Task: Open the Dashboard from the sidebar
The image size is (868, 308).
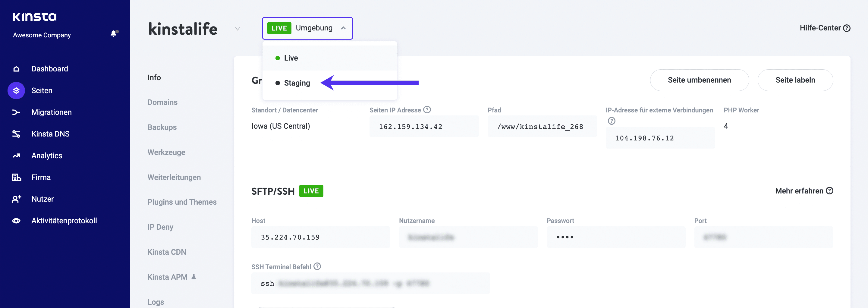Action: tap(49, 69)
